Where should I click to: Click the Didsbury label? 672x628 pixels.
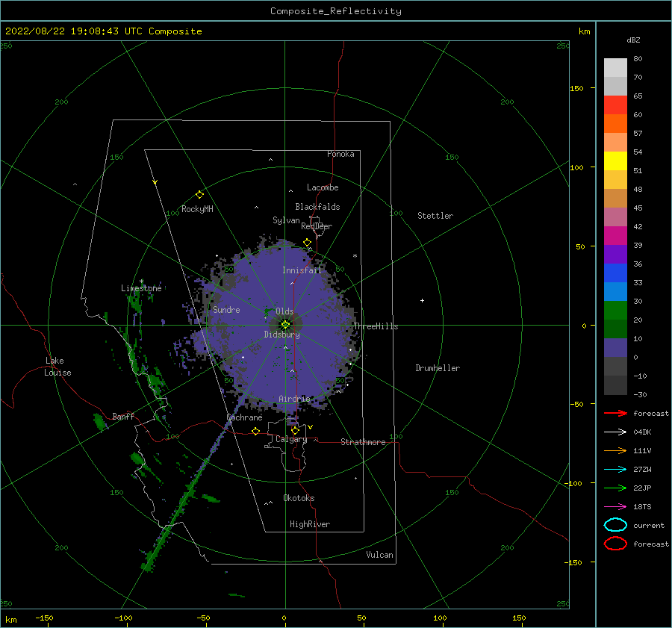pos(281,335)
